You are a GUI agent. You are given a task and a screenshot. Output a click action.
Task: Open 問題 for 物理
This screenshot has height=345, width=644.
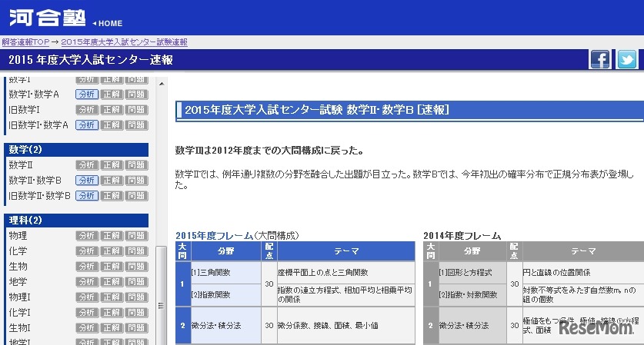tap(136, 235)
